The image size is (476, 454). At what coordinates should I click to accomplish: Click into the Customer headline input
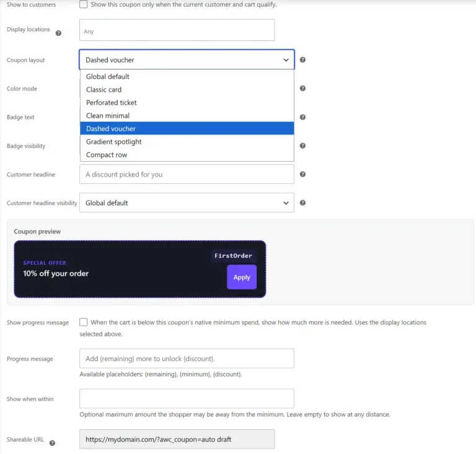coord(187,174)
